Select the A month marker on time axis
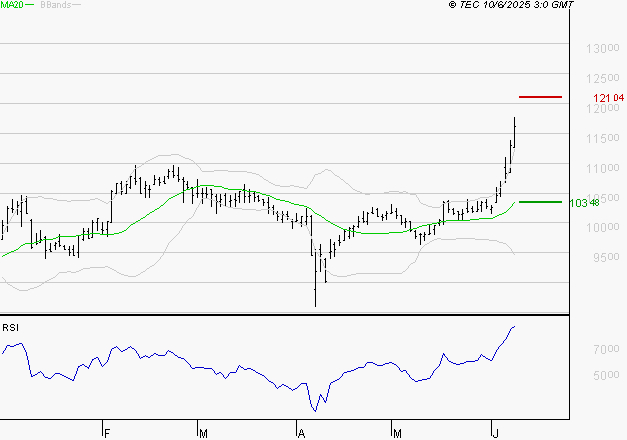Viewport: 627px width, 440px height. [300, 433]
